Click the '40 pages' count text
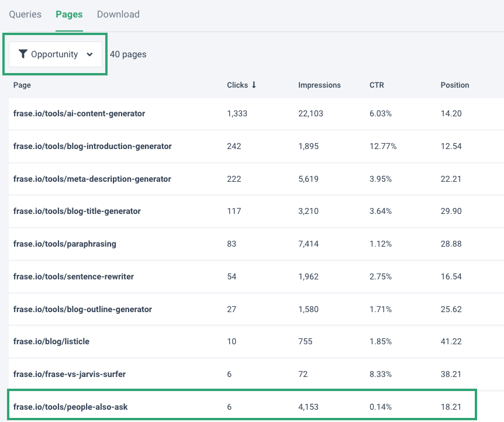This screenshot has height=422, width=504. [128, 54]
